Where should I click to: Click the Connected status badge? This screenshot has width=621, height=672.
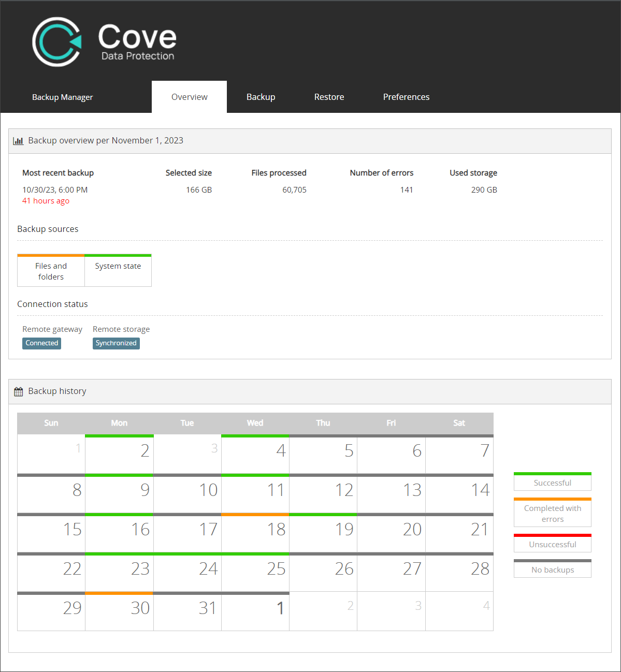(x=42, y=343)
